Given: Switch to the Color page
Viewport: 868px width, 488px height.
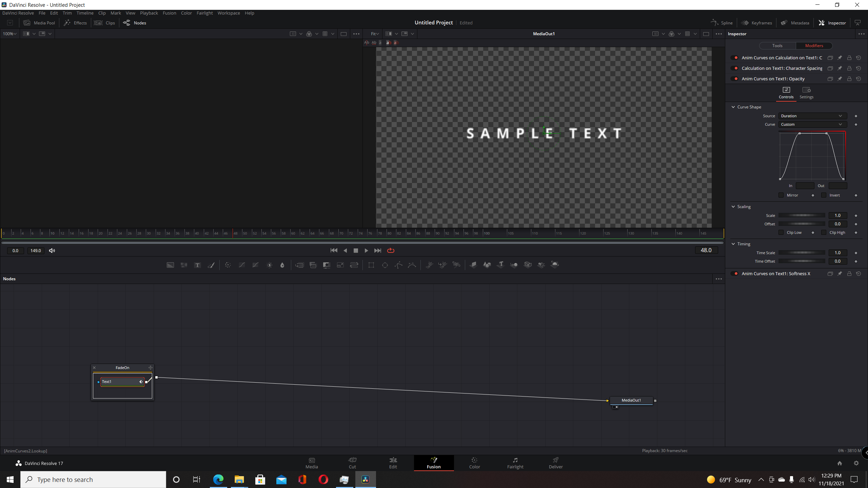Looking at the screenshot, I should click(474, 463).
